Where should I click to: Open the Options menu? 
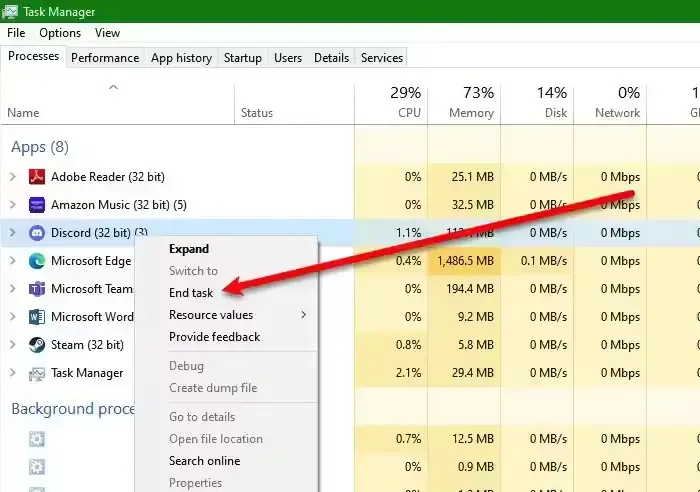tap(60, 33)
